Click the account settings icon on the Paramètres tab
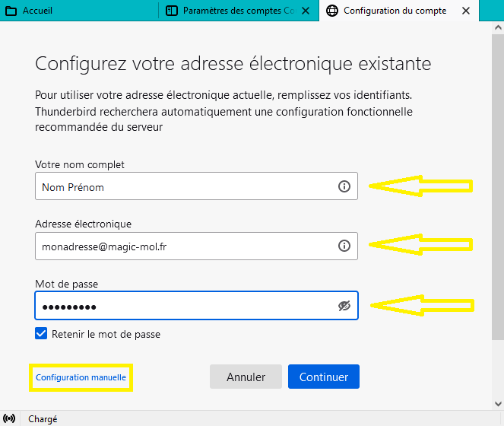Image resolution: width=504 pixels, height=426 pixels. point(172,11)
